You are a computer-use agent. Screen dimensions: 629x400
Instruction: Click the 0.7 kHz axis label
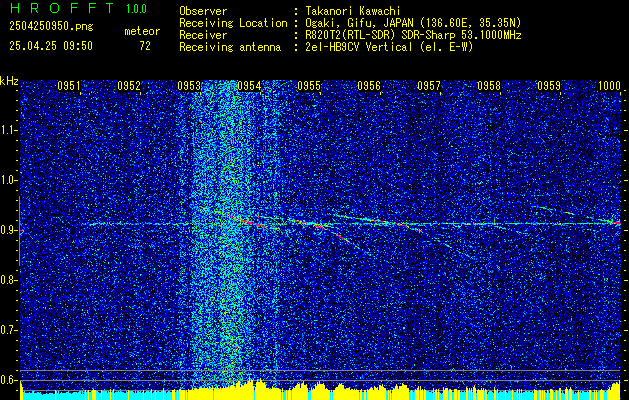(x=8, y=330)
